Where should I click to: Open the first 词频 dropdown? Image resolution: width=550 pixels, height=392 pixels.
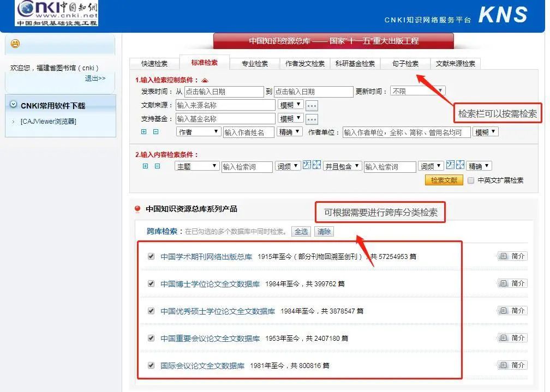coord(288,166)
